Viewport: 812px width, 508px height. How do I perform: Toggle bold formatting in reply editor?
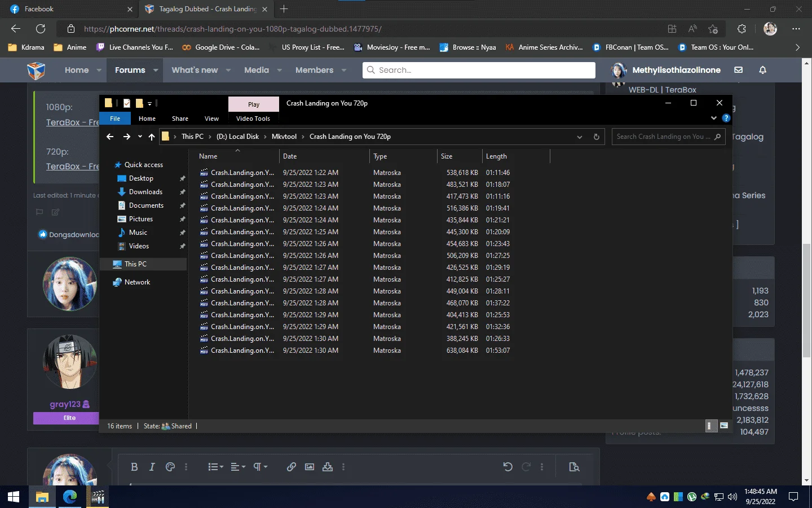(x=134, y=467)
